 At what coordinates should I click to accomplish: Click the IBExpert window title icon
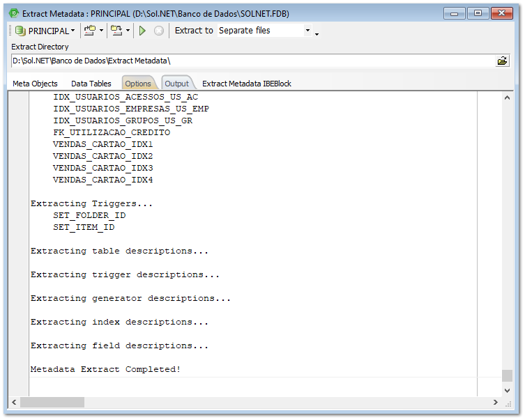point(14,13)
